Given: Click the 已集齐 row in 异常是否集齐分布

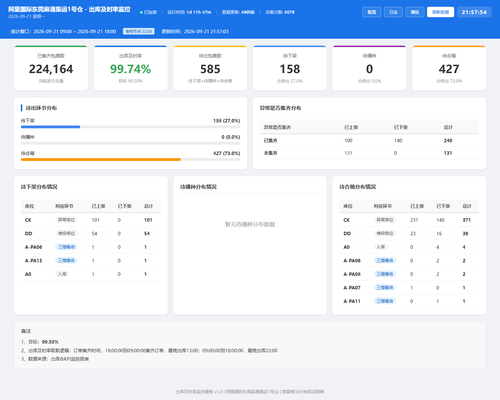Looking at the screenshot, I should (x=369, y=140).
